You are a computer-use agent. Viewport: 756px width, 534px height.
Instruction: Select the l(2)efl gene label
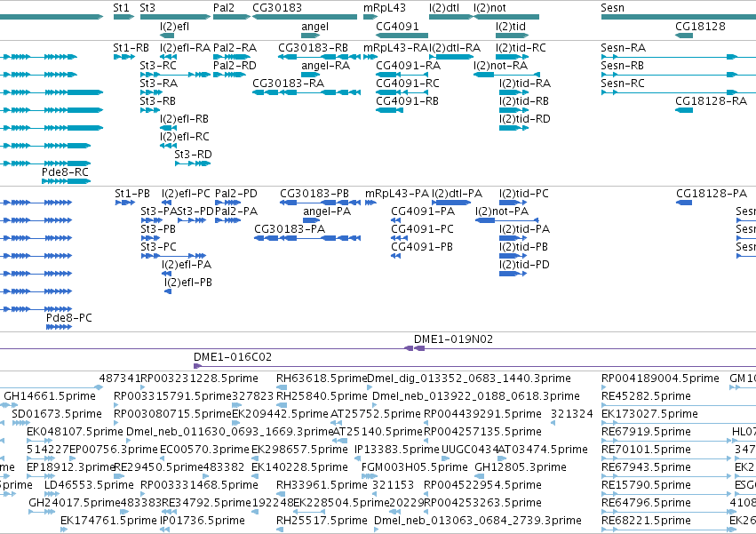(x=174, y=26)
